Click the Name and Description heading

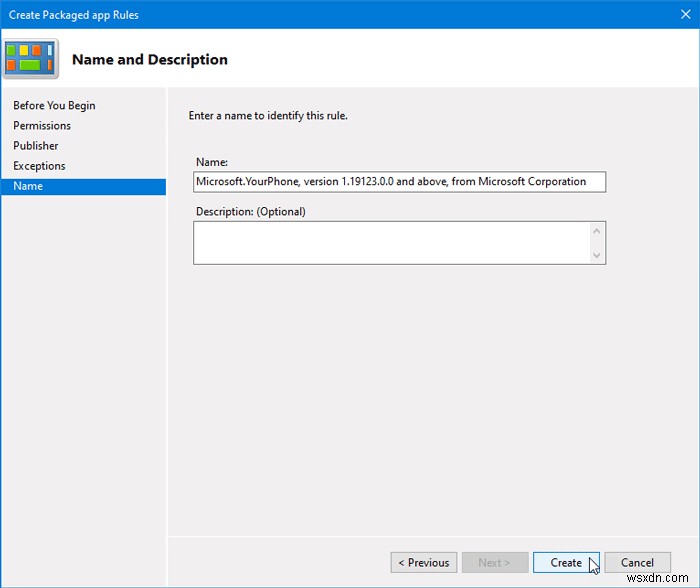point(150,60)
